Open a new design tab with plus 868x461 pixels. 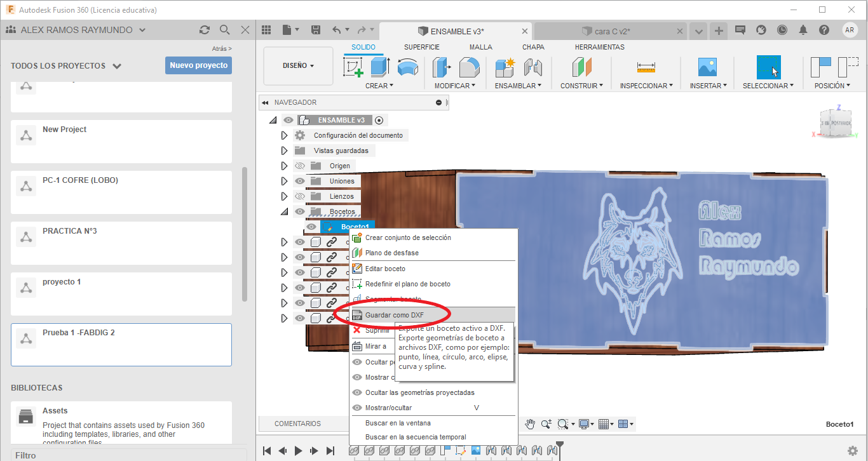click(x=719, y=30)
